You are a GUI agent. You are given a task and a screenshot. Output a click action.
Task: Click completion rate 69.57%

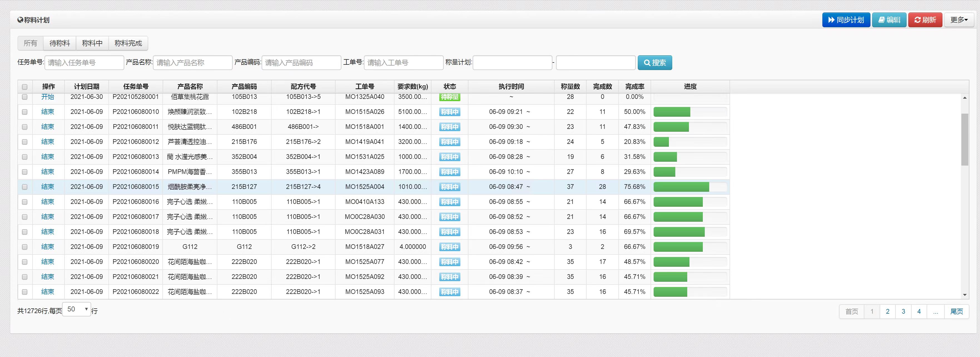634,232
